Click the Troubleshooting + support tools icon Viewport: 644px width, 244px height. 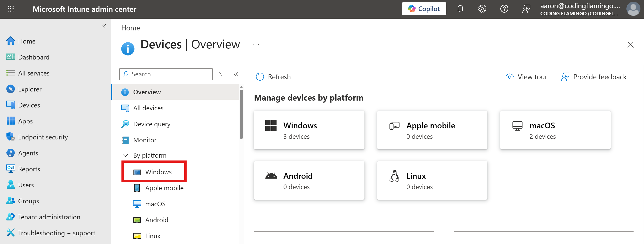(x=10, y=233)
